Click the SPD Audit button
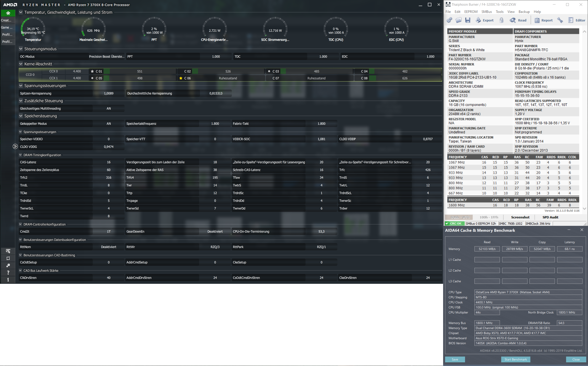 coord(550,217)
